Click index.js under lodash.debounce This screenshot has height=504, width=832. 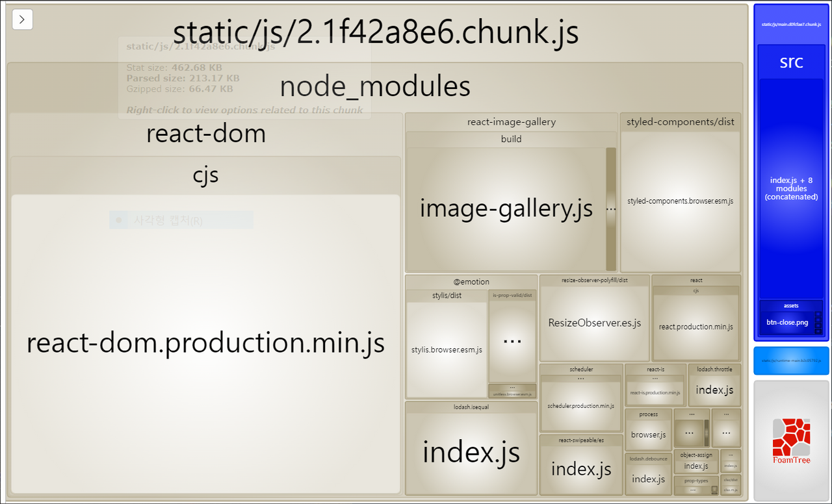pos(648,479)
